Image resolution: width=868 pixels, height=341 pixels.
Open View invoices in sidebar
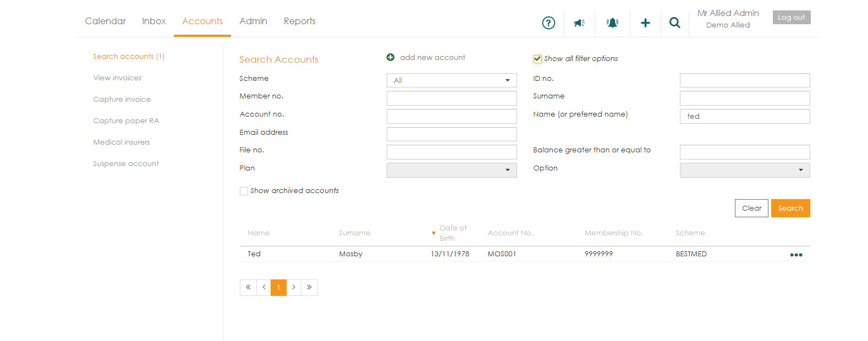(117, 78)
